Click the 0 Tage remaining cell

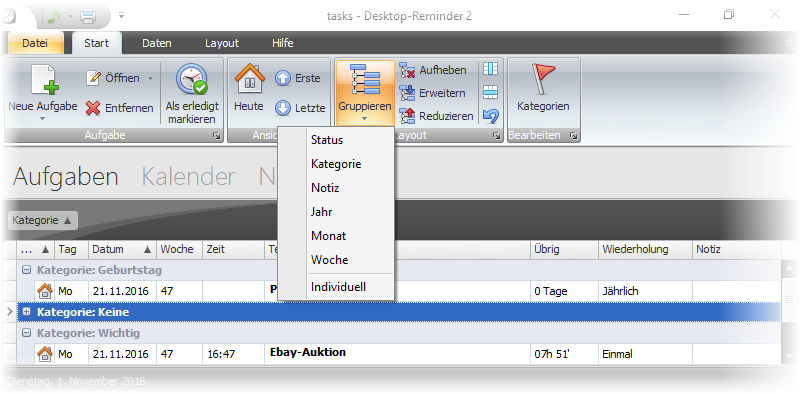(x=564, y=291)
